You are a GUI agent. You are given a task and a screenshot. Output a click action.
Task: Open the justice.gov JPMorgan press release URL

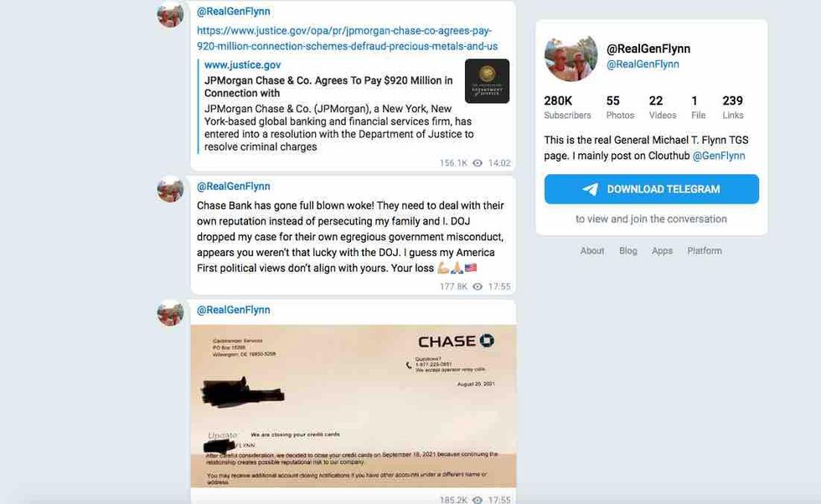tap(347, 39)
